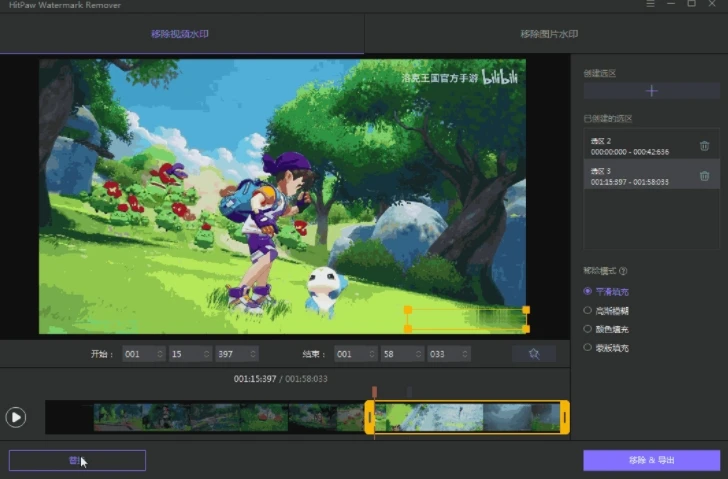Select the 选区 3 entry in list
The image size is (728, 479).
(x=651, y=175)
